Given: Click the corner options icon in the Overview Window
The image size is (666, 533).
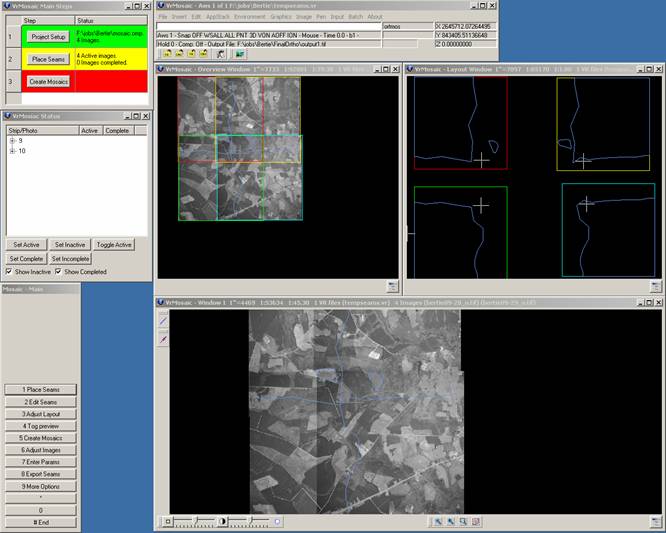Looking at the screenshot, I should tap(392, 286).
